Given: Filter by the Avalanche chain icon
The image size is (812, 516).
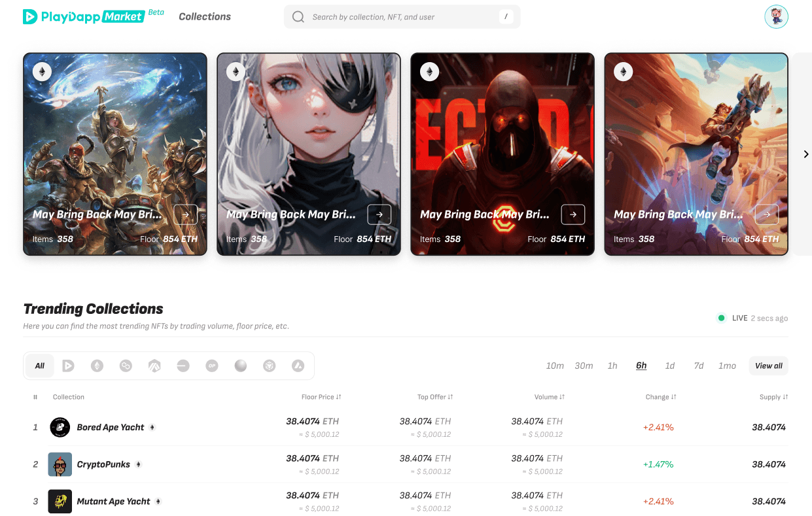Looking at the screenshot, I should coord(298,366).
